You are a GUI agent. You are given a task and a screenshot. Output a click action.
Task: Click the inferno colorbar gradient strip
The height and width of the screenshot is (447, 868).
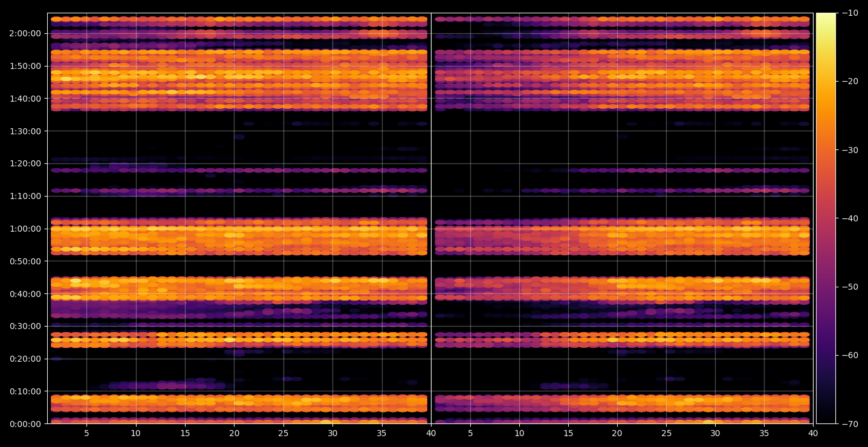click(x=826, y=218)
